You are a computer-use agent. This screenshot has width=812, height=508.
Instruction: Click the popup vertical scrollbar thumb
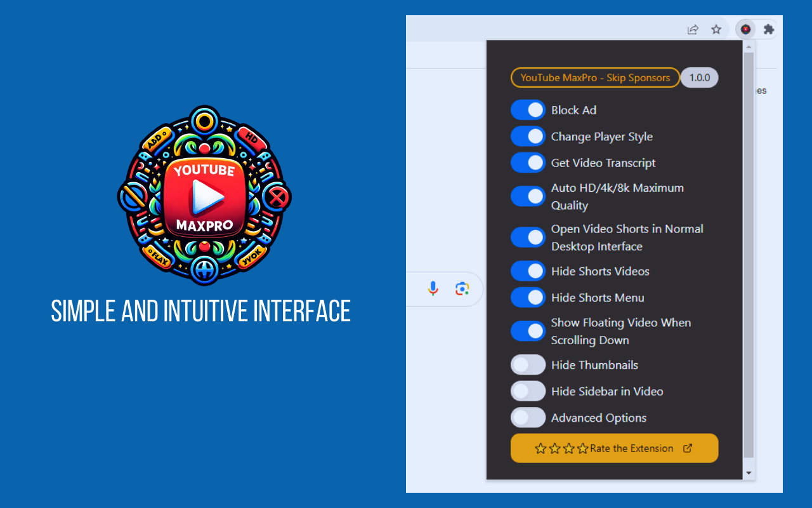749,255
